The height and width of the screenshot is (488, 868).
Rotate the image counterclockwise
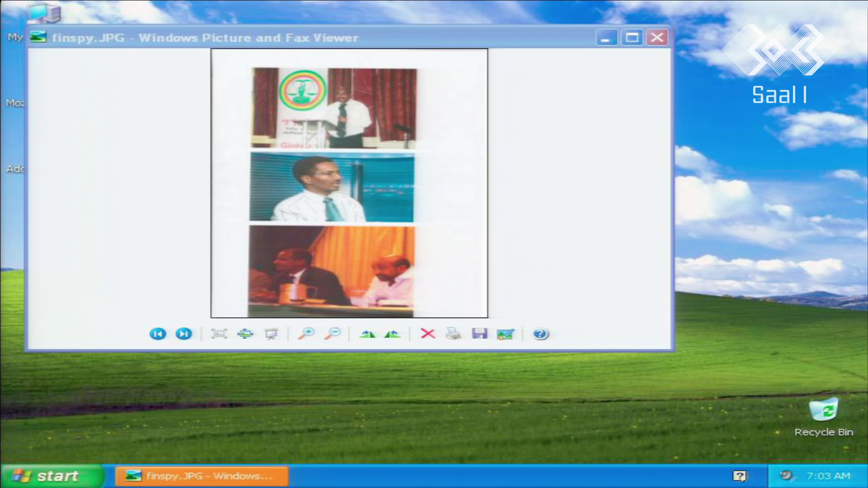tap(392, 334)
